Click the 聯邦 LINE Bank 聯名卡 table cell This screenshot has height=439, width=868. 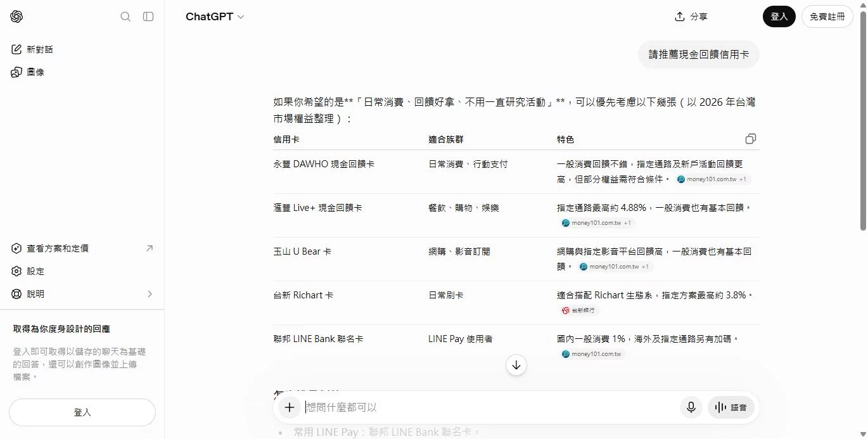(318, 339)
